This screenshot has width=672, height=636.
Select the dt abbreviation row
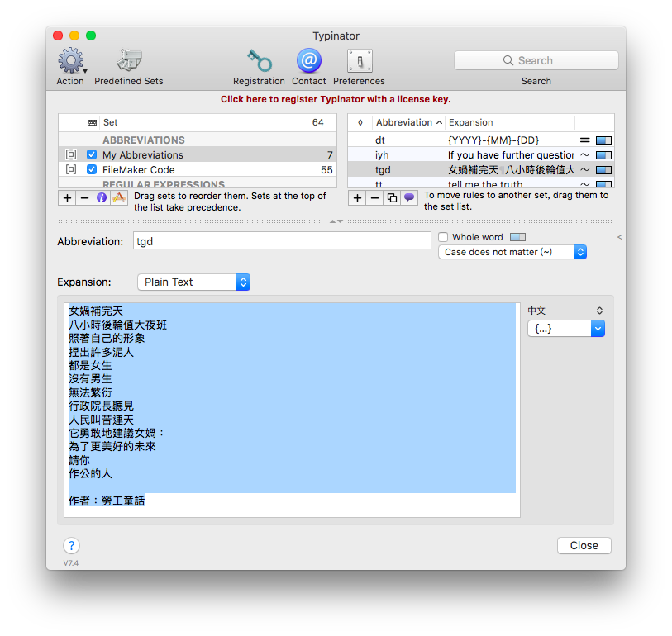click(x=481, y=140)
